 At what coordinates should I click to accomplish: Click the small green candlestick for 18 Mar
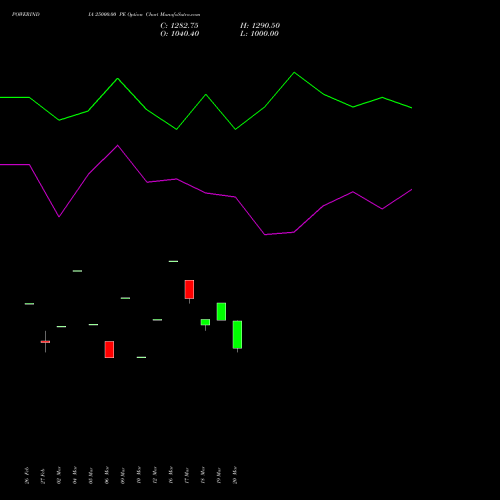pos(205,322)
